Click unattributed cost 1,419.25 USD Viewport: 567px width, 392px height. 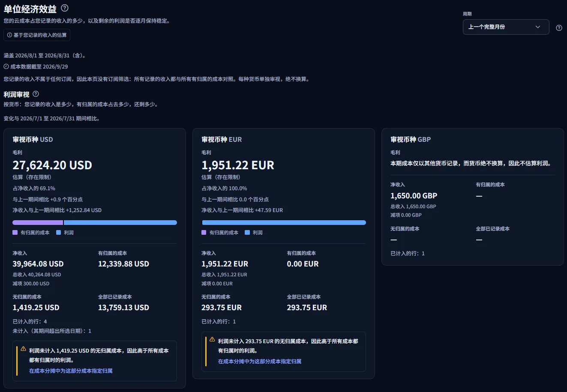point(36,308)
